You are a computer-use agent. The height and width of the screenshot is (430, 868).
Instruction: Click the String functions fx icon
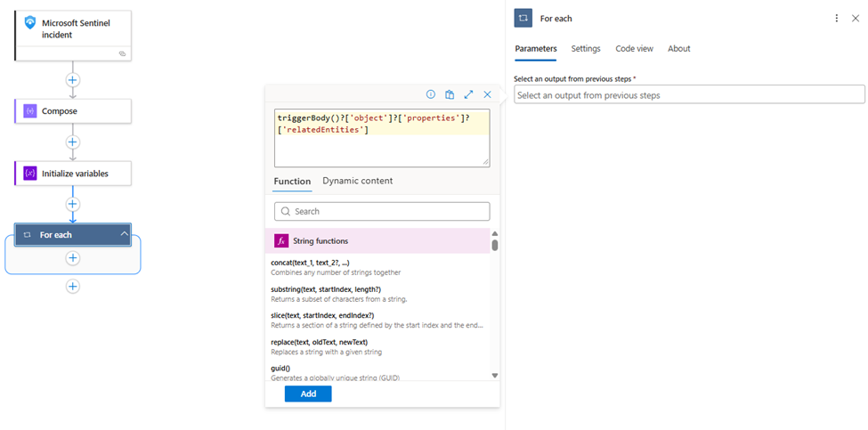click(282, 240)
